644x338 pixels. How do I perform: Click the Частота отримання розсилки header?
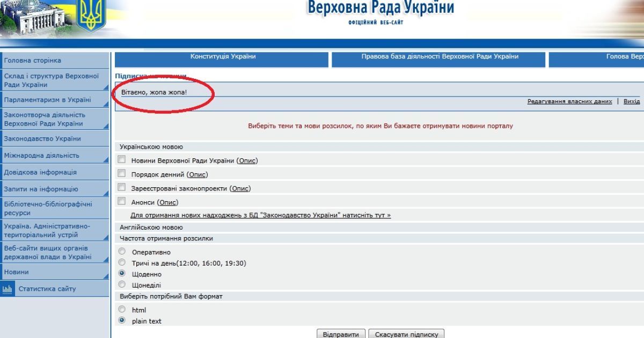pyautogui.click(x=166, y=238)
